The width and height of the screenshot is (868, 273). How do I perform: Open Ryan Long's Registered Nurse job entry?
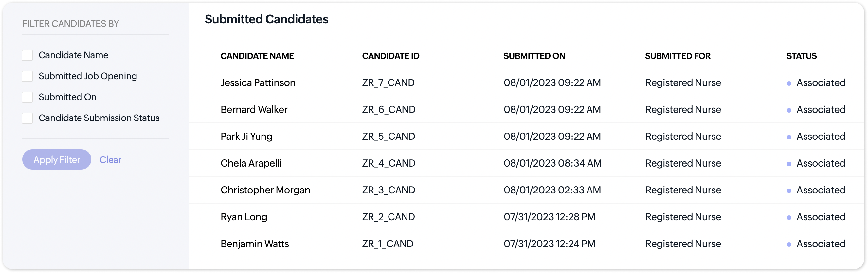[x=683, y=217]
